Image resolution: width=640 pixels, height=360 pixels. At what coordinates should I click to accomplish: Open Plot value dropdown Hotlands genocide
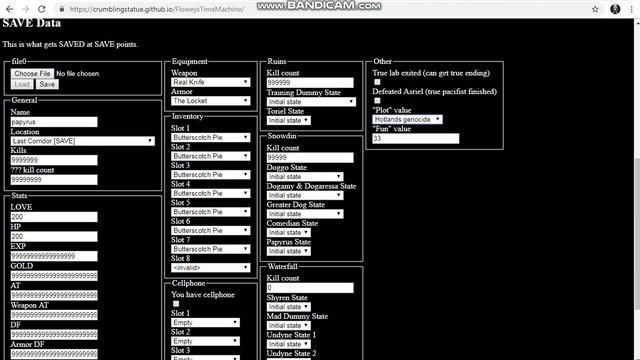pos(407,119)
